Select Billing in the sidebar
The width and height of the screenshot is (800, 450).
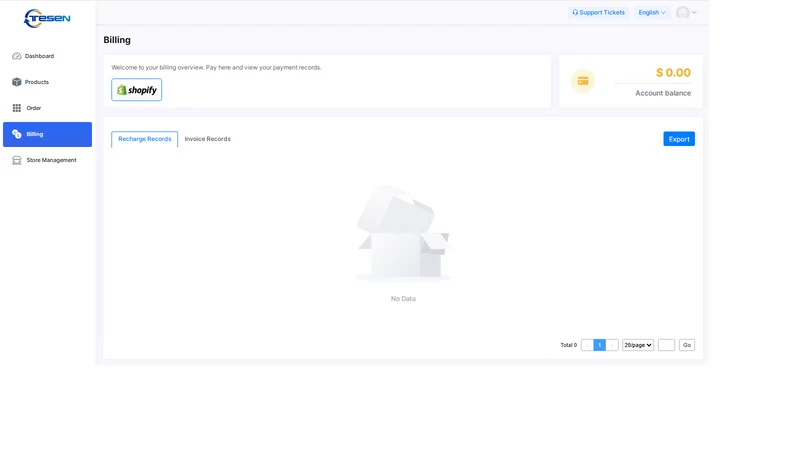pos(47,134)
